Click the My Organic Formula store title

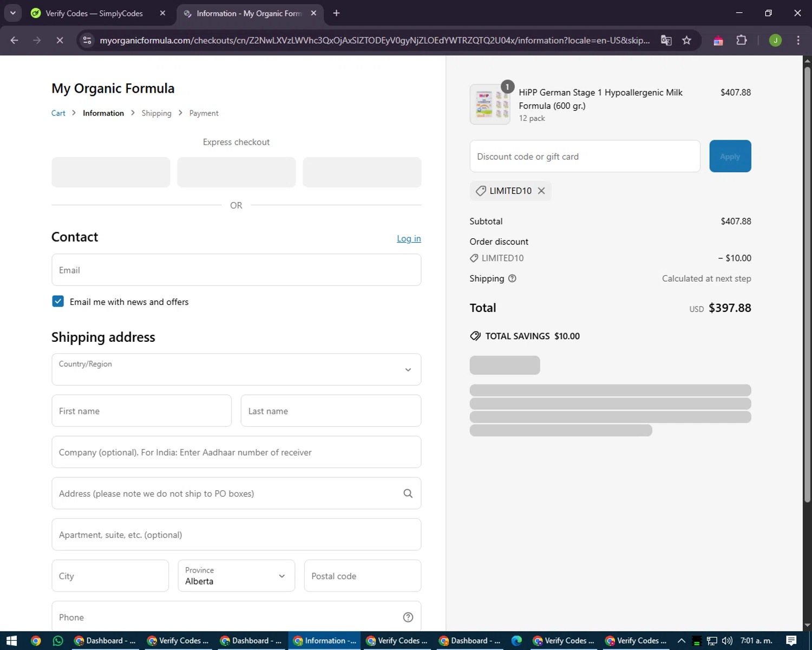coord(113,88)
